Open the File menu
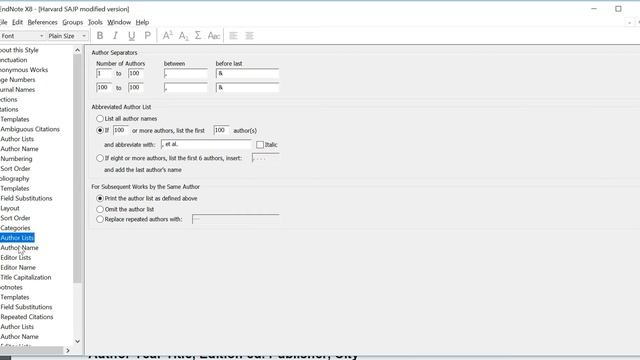 point(4,22)
